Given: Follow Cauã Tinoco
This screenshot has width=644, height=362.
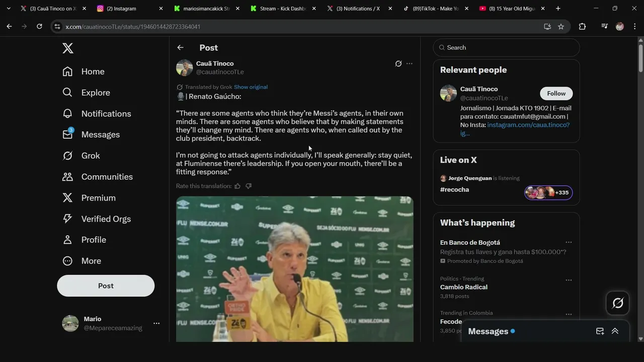Looking at the screenshot, I should pos(556,94).
